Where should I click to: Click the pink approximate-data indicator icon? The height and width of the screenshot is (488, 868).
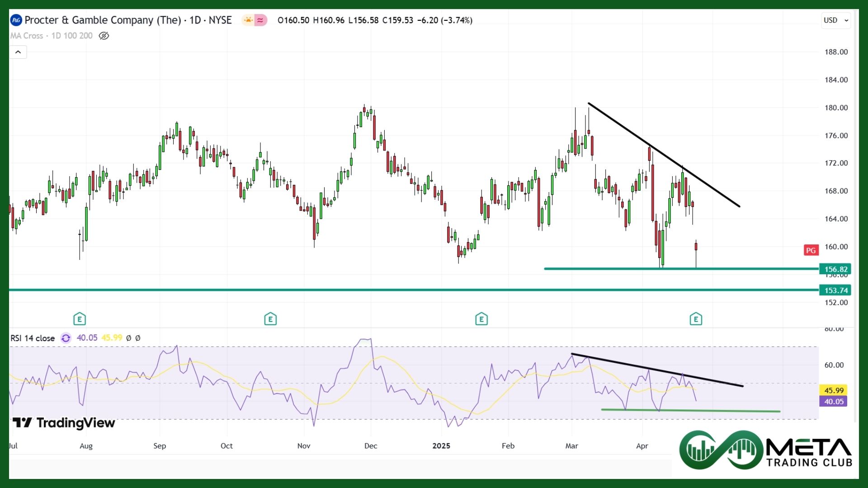[260, 20]
